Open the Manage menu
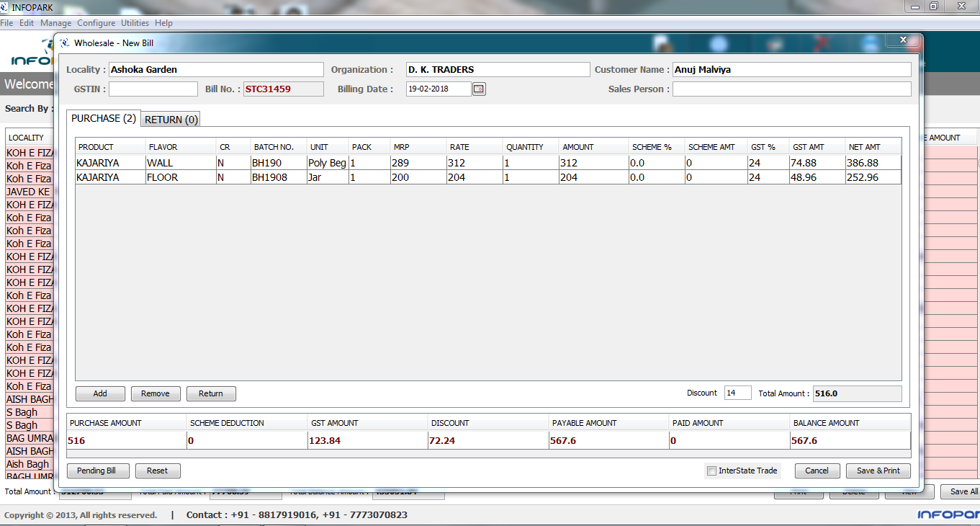The width and height of the screenshot is (980, 526). 55,23
